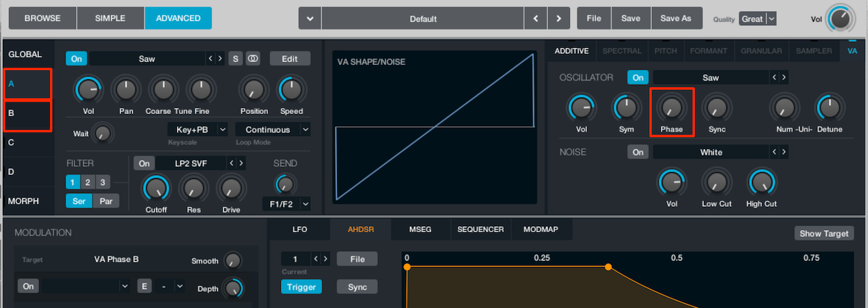
Task: Click the overlapping-circles link icon beside S
Action: coord(253,59)
